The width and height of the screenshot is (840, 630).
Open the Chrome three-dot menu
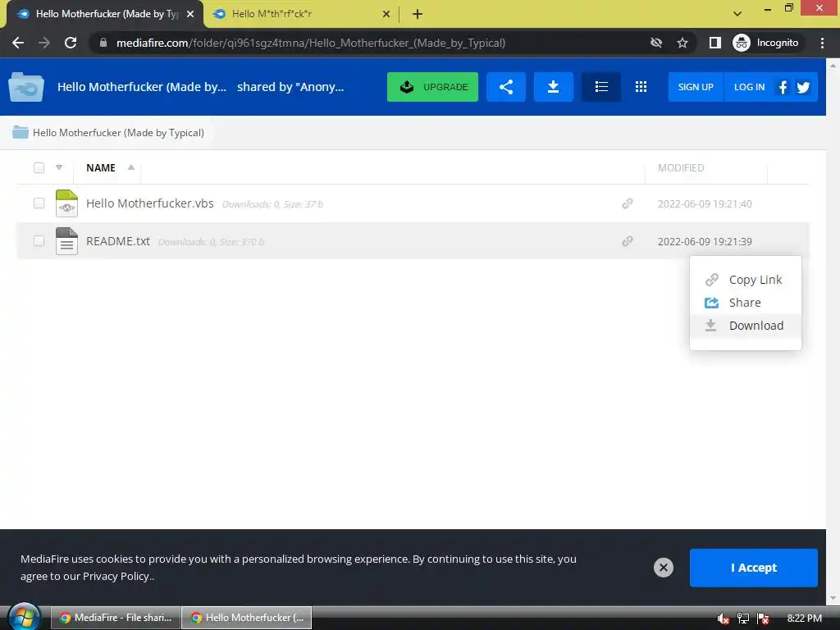pos(822,43)
